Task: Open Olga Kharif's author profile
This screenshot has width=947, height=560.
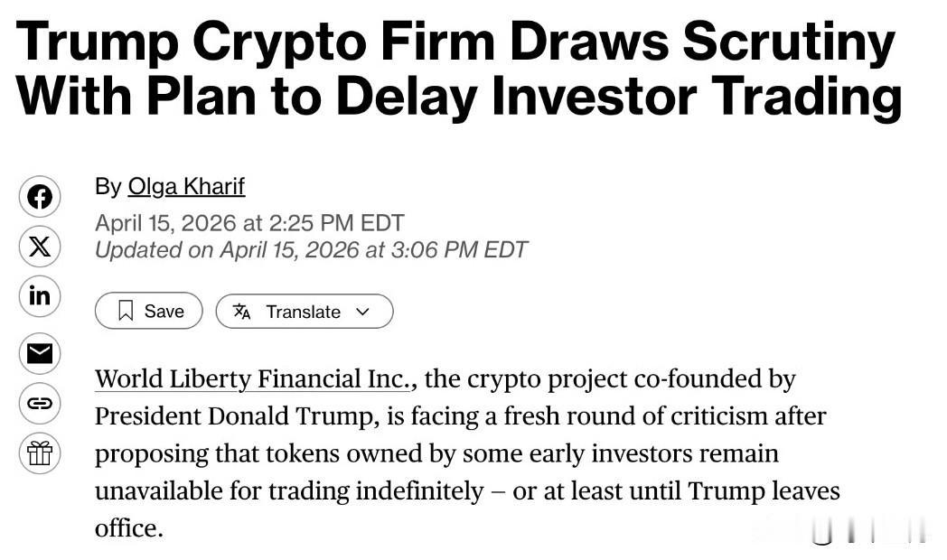Action: (x=186, y=186)
